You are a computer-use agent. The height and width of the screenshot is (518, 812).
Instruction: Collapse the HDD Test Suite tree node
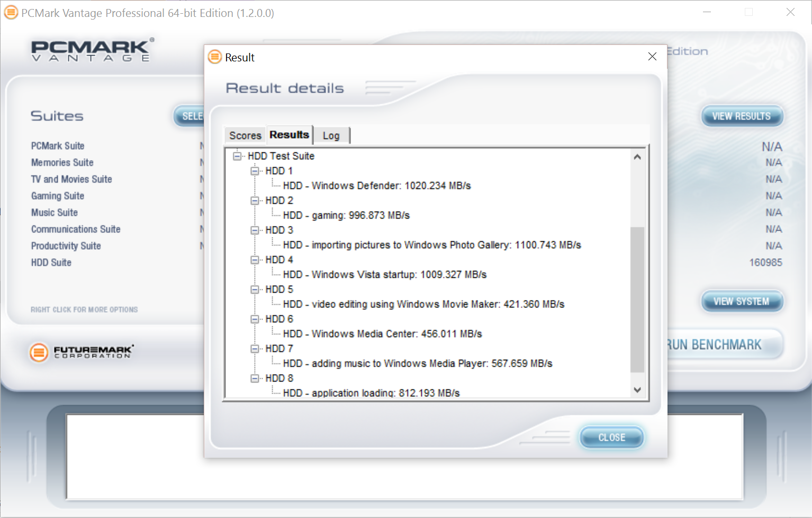pyautogui.click(x=237, y=156)
